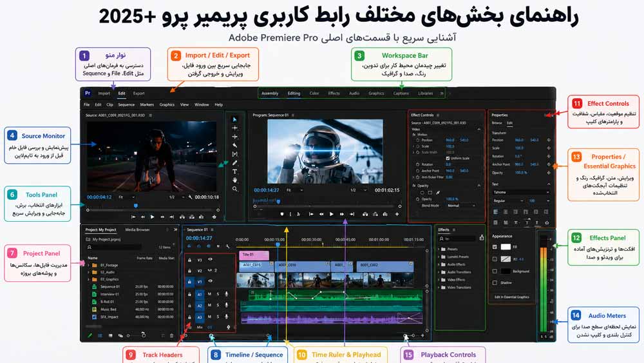Expand 01_Footage bin in Project panel

point(89,266)
